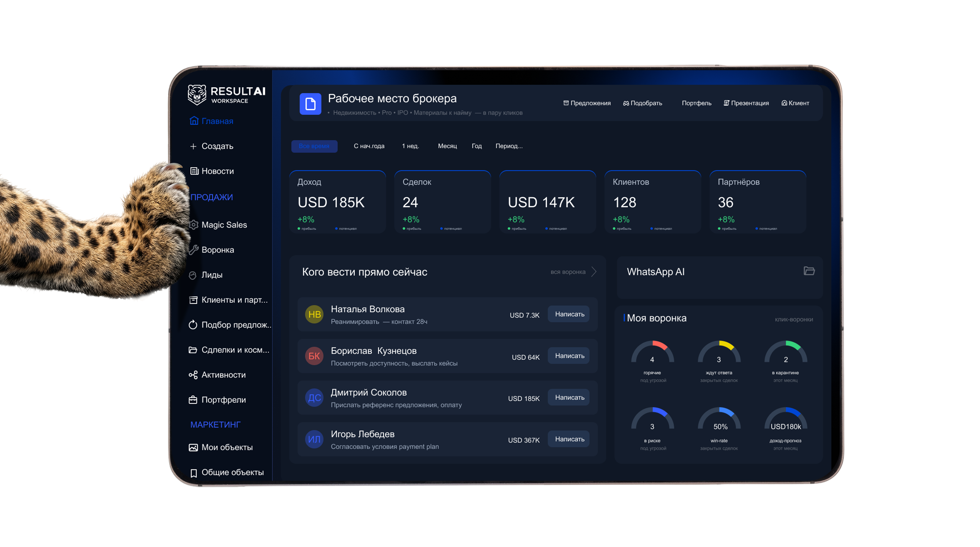
Task: Click Написать for Дмитрий Соколов
Action: (x=569, y=397)
